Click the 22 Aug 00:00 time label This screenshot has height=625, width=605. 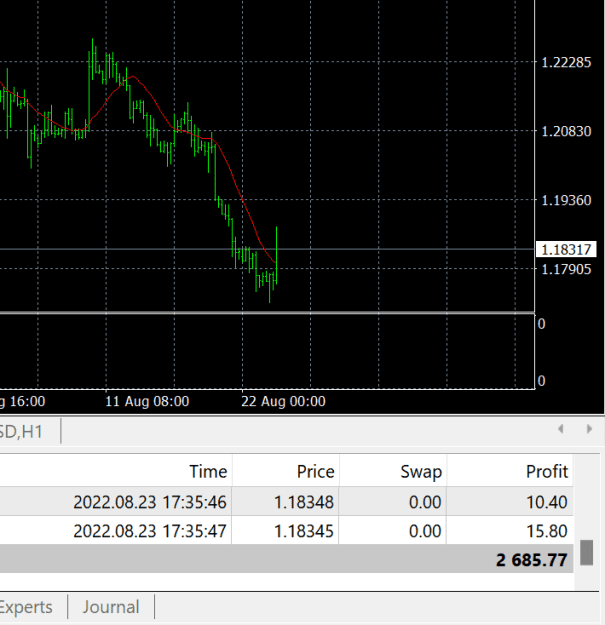[283, 401]
